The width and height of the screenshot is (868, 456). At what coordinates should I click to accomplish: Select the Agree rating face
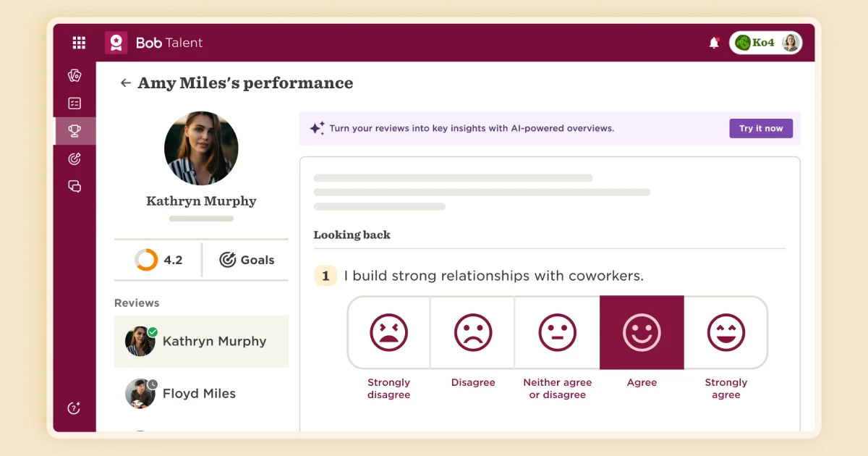coord(642,333)
